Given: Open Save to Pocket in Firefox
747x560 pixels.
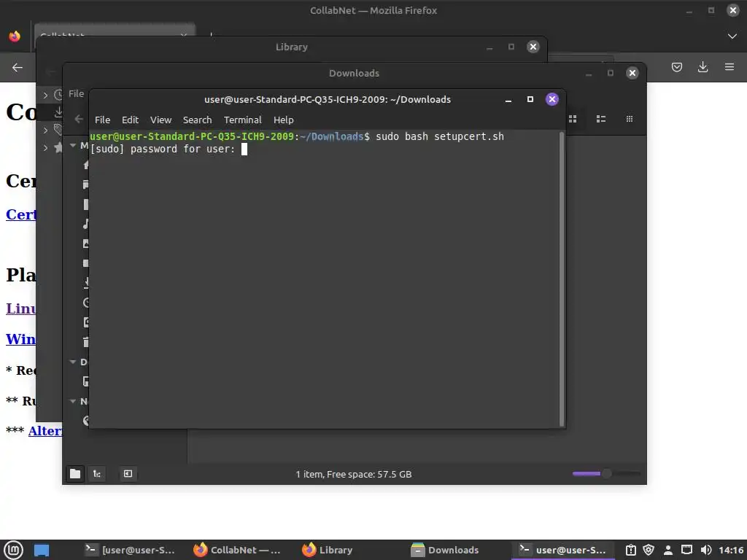Looking at the screenshot, I should pyautogui.click(x=676, y=67).
